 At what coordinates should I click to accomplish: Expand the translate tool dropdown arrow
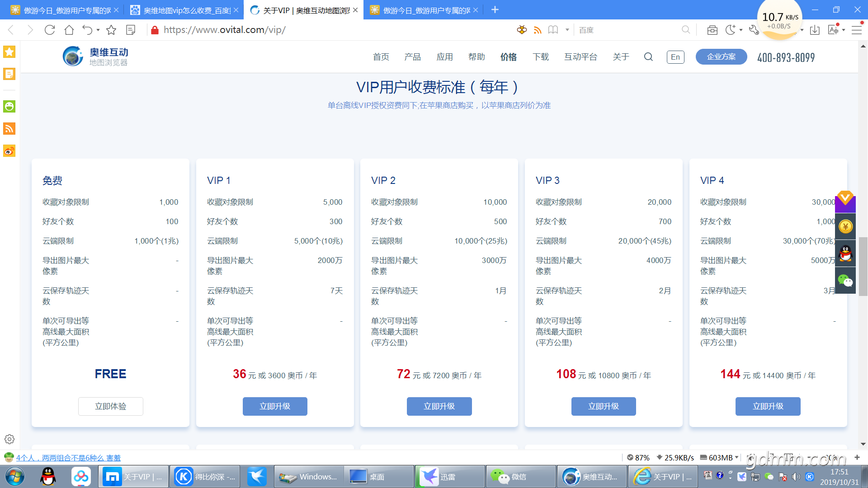click(x=844, y=30)
